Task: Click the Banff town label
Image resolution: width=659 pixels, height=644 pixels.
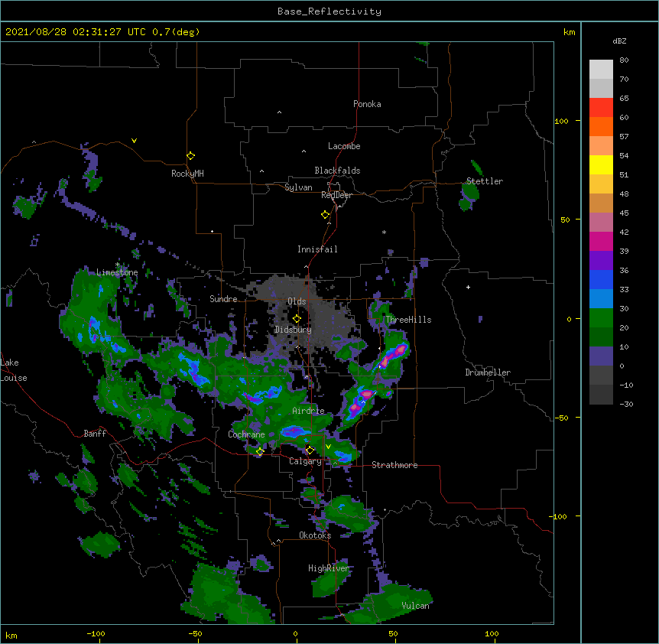Action: coord(95,434)
